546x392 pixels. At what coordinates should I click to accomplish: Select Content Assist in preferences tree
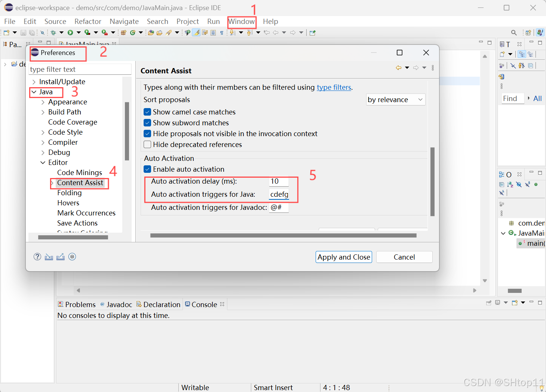point(80,183)
